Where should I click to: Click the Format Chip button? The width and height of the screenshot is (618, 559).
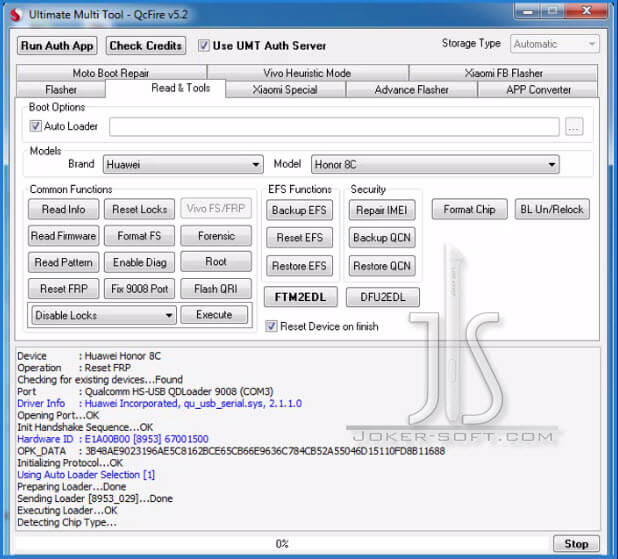coord(469,209)
